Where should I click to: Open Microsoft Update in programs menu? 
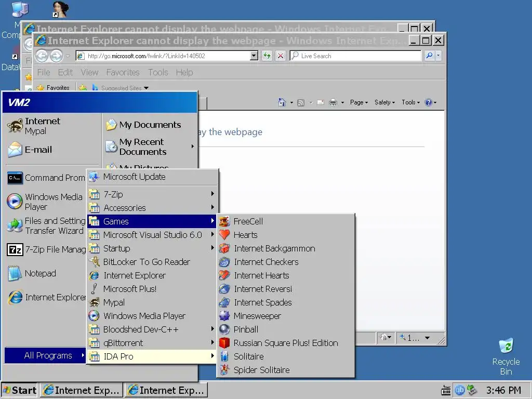(152, 177)
